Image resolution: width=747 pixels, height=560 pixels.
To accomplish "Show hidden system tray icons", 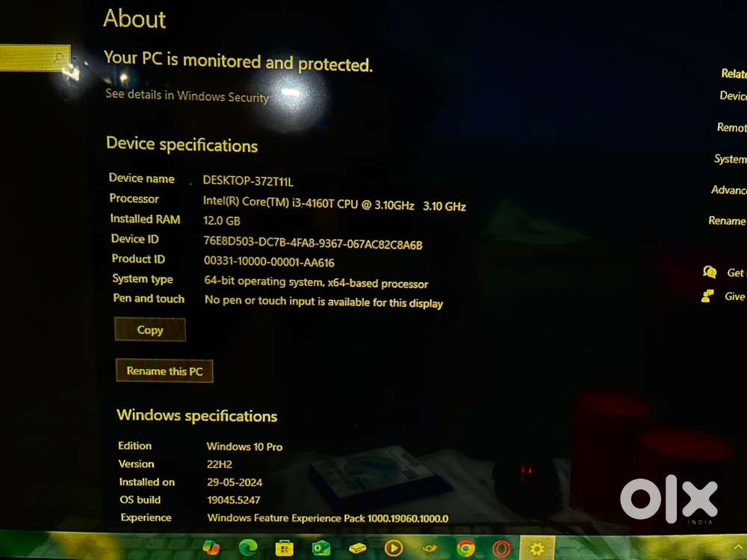I will [738, 549].
